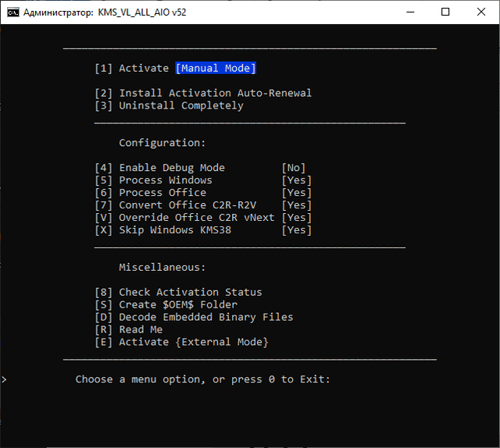Click 'Install Activation Auto-Renewal' line

[x=203, y=93]
